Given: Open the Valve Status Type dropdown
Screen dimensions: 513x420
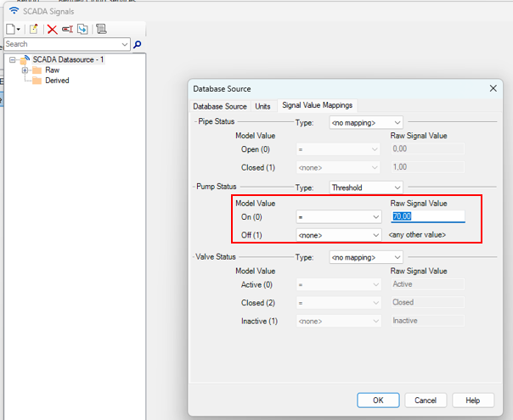Looking at the screenshot, I should pos(366,257).
